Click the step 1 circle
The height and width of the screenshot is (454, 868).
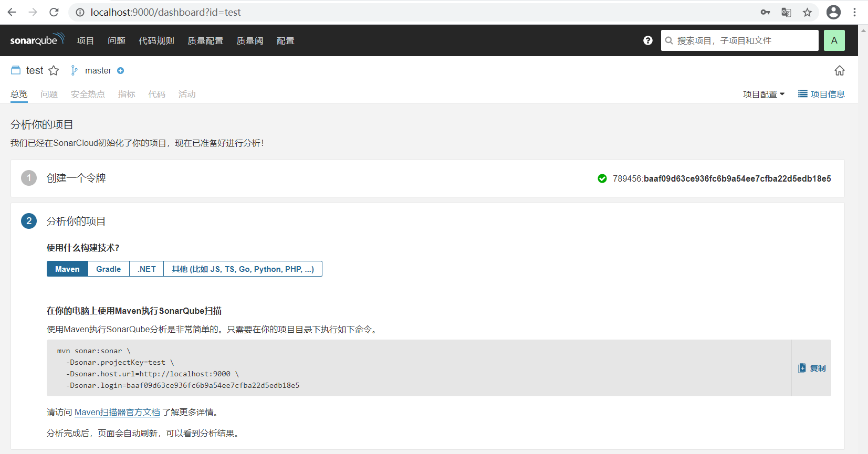pos(29,178)
